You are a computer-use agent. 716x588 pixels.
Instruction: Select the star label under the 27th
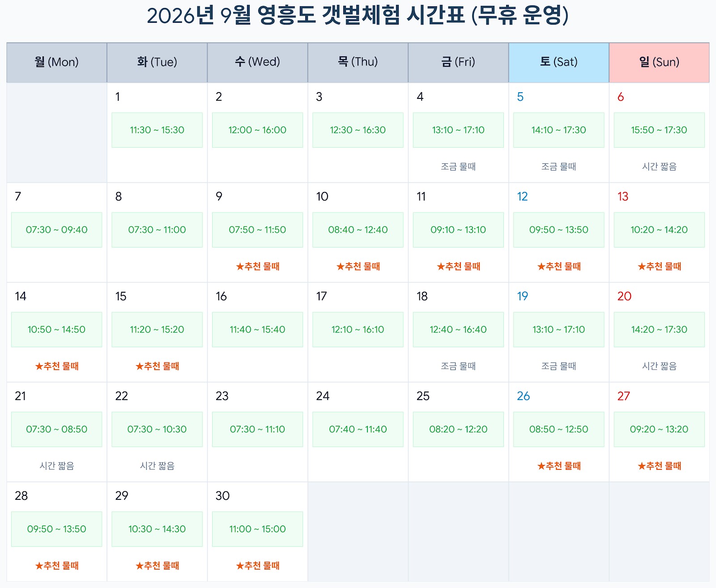click(660, 466)
